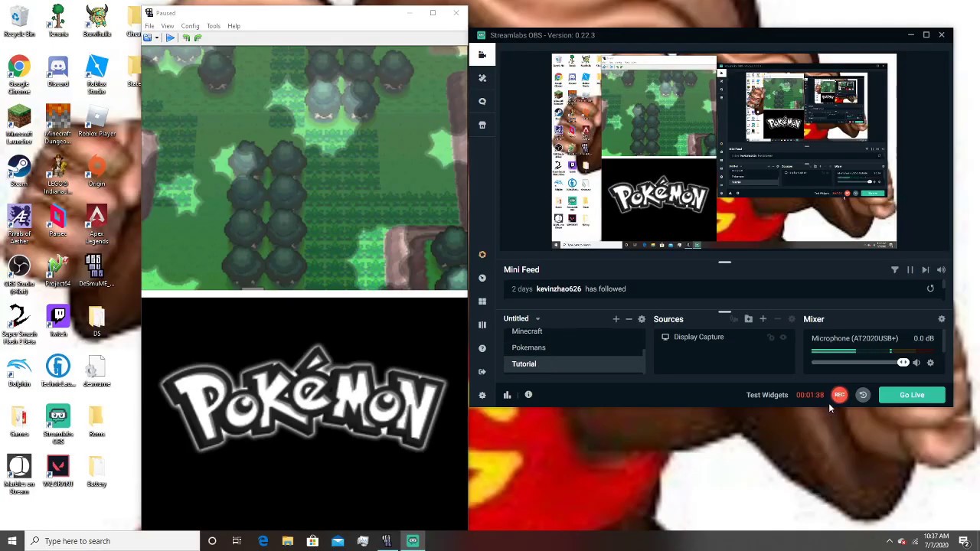
Task: Mute the Microphone AT2020USB+ speaker icon
Action: 916,363
